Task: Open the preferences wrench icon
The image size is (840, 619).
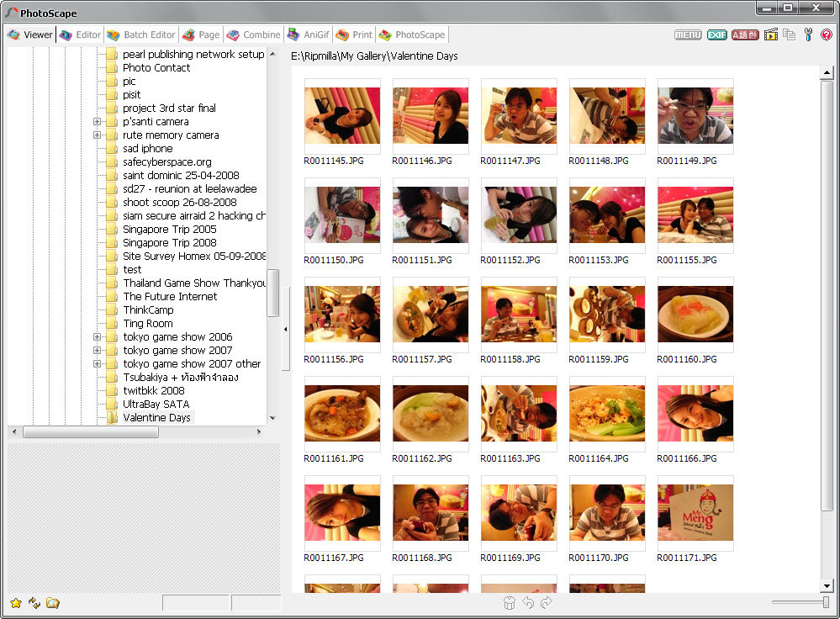Action: [x=808, y=34]
